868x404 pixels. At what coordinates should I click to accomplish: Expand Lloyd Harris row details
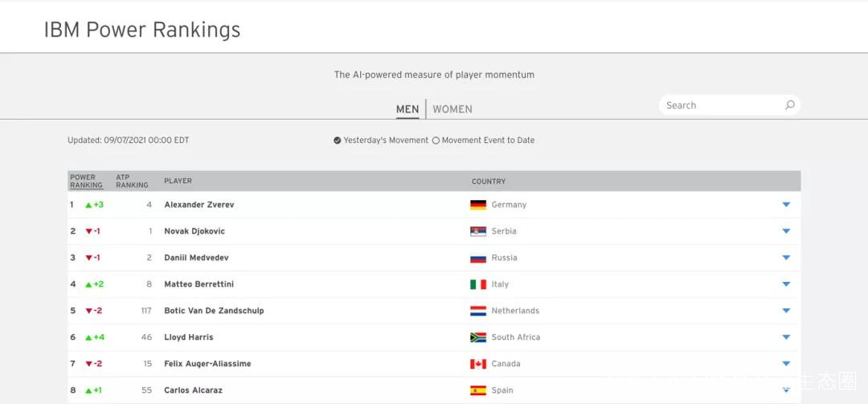tap(786, 337)
